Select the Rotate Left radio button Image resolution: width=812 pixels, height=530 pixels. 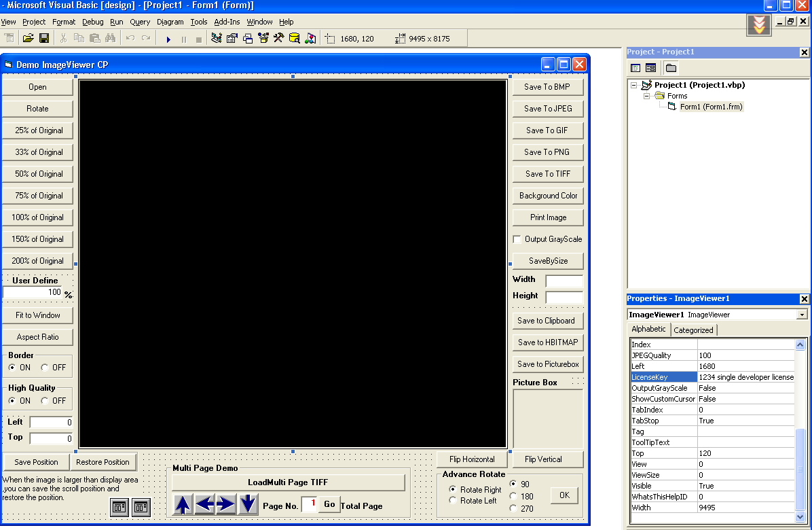click(x=453, y=501)
